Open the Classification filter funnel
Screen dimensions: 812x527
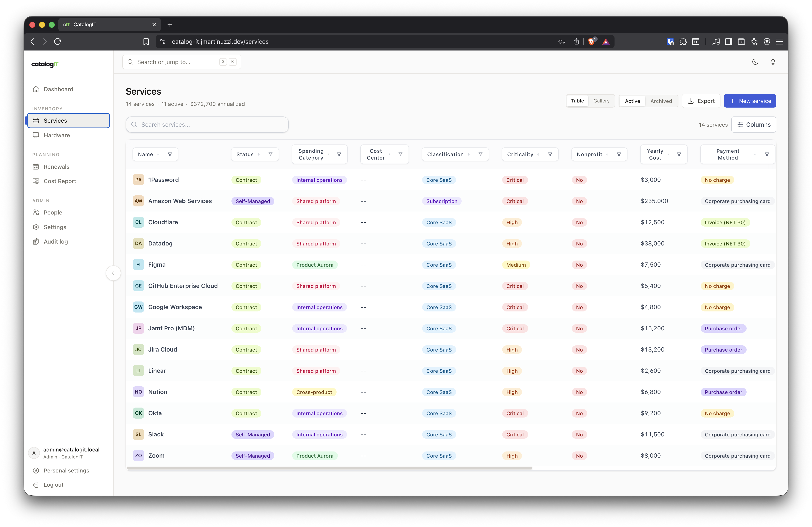coord(480,154)
